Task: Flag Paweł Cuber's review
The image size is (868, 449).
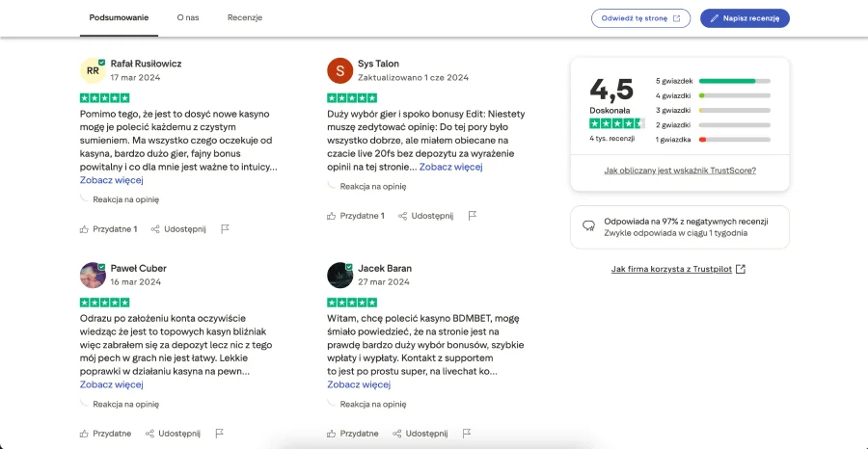Action: click(219, 434)
